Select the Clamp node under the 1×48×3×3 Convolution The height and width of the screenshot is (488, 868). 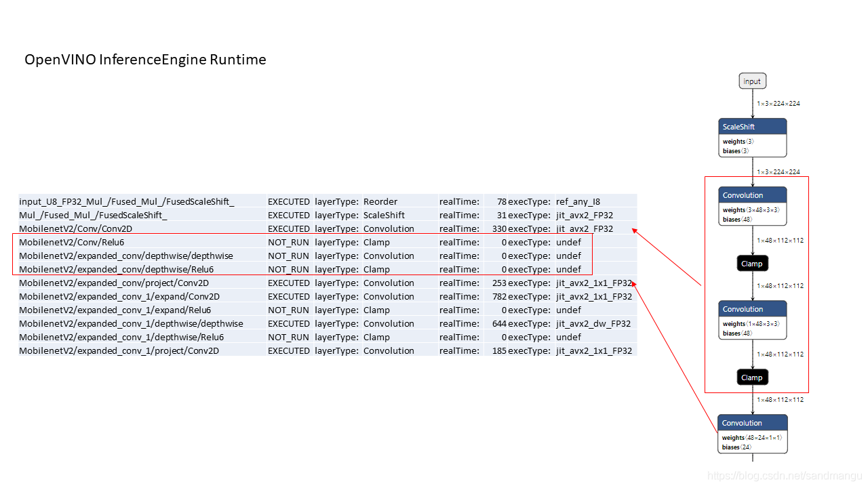pyautogui.click(x=752, y=378)
